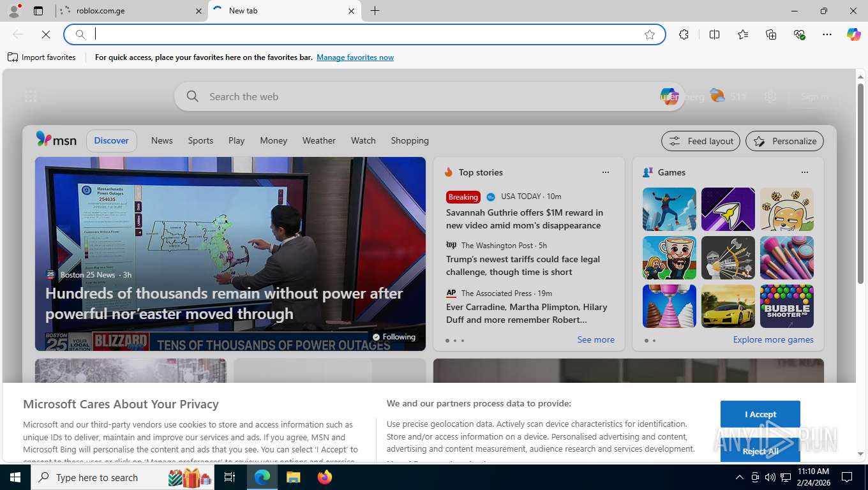Toggle split screen view

pyautogui.click(x=714, y=34)
